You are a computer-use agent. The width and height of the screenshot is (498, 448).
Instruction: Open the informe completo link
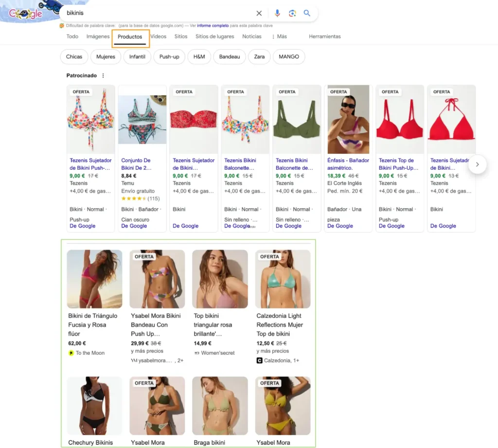point(213,26)
